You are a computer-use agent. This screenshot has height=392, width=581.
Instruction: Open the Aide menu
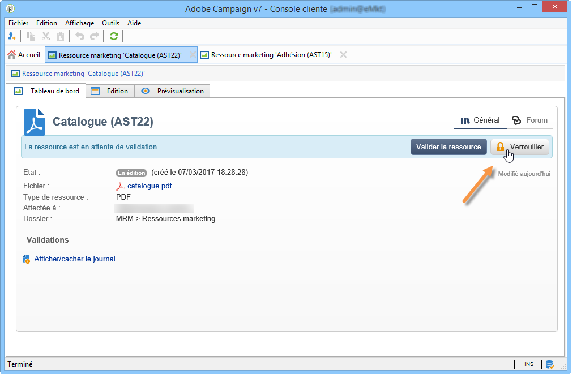pyautogui.click(x=134, y=23)
